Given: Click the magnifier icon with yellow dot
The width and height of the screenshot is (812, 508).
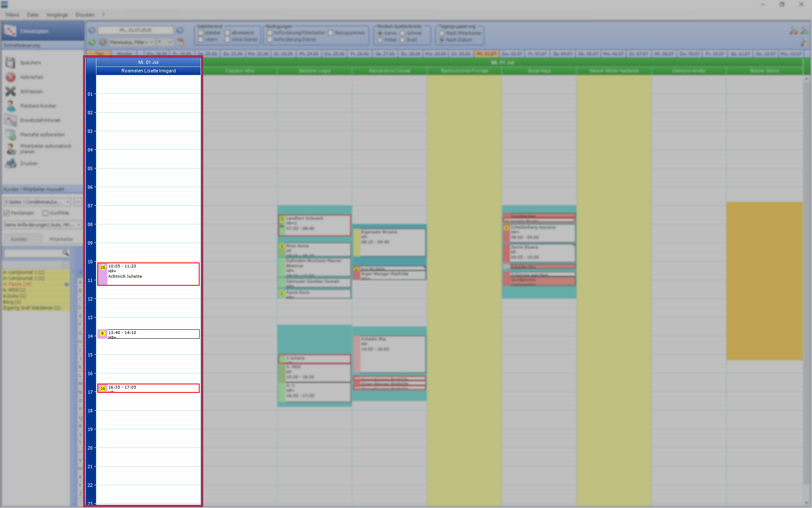Looking at the screenshot, I should click(804, 43).
